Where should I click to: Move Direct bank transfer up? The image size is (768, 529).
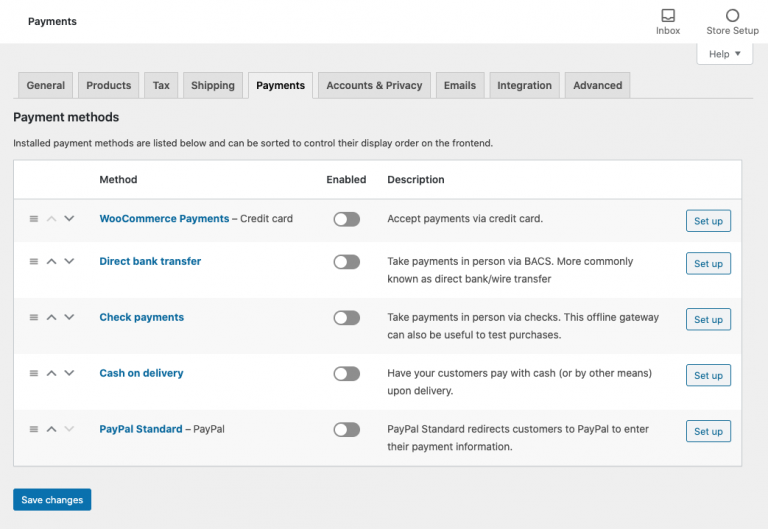pyautogui.click(x=51, y=262)
